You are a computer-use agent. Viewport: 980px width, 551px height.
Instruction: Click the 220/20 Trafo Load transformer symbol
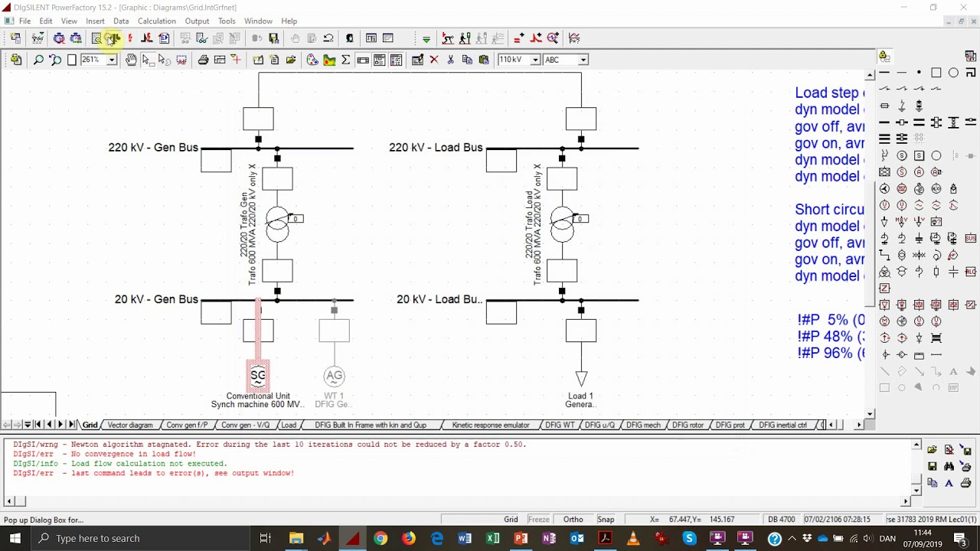(x=562, y=225)
